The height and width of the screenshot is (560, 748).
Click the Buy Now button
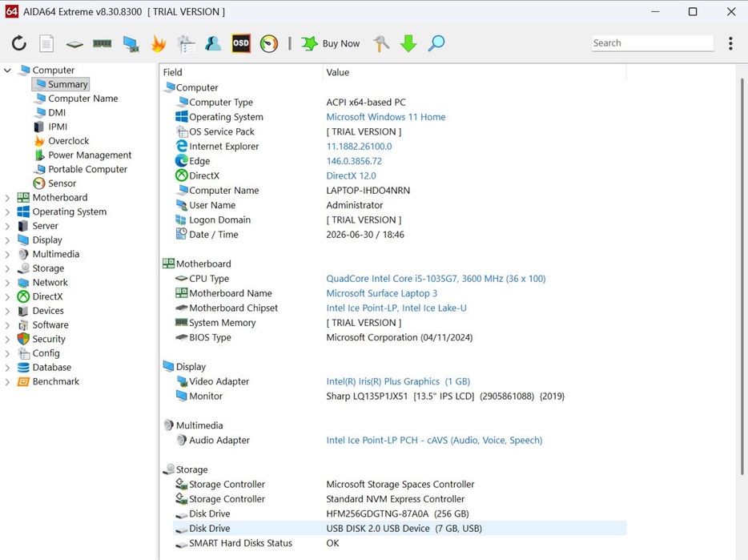coord(330,43)
